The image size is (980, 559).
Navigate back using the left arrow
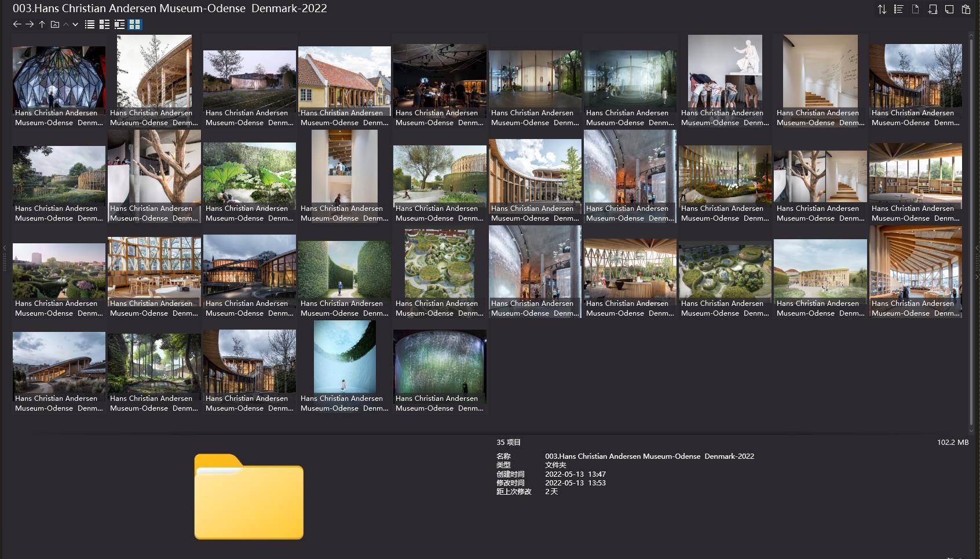[17, 24]
